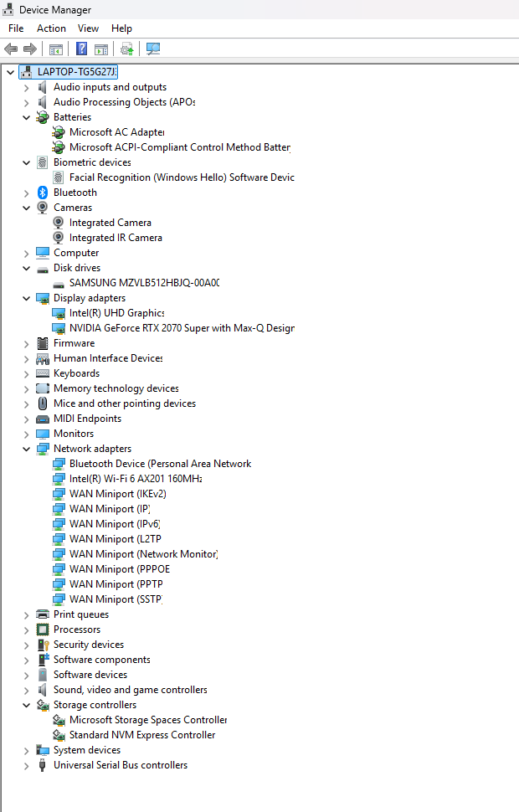The width and height of the screenshot is (519, 812).
Task: Click the Bluetooth category icon
Action: coord(43,193)
